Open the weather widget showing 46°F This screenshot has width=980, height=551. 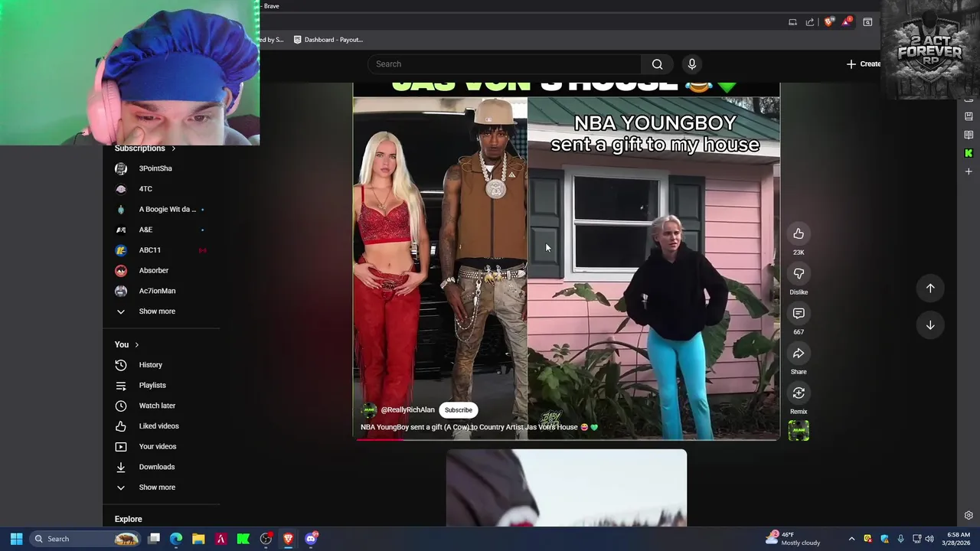pyautogui.click(x=794, y=539)
